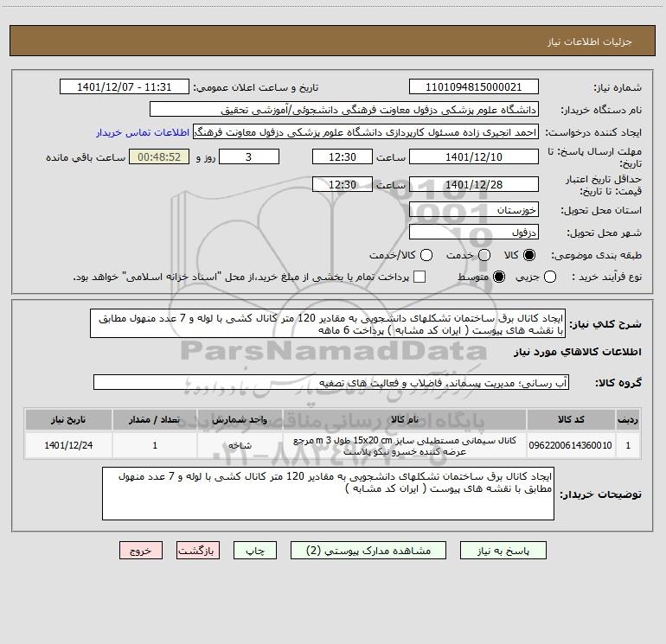The width and height of the screenshot is (666, 644).
Task: Click the unit cell شاخه
Action: 240,445
